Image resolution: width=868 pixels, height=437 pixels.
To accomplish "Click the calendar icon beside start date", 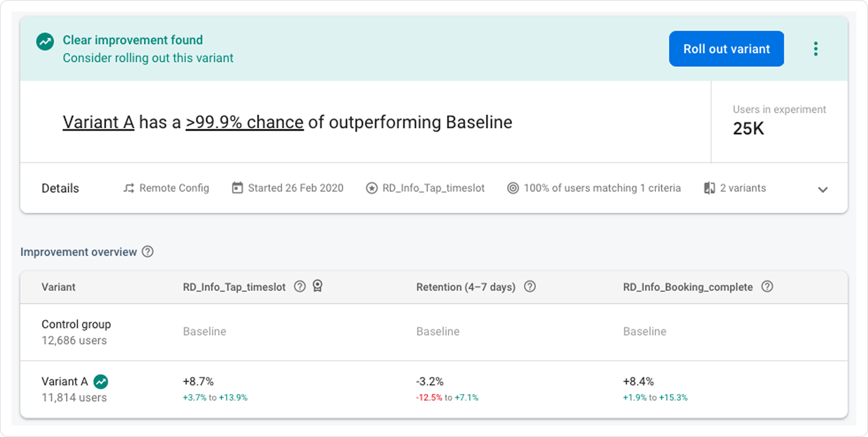I will pyautogui.click(x=237, y=188).
